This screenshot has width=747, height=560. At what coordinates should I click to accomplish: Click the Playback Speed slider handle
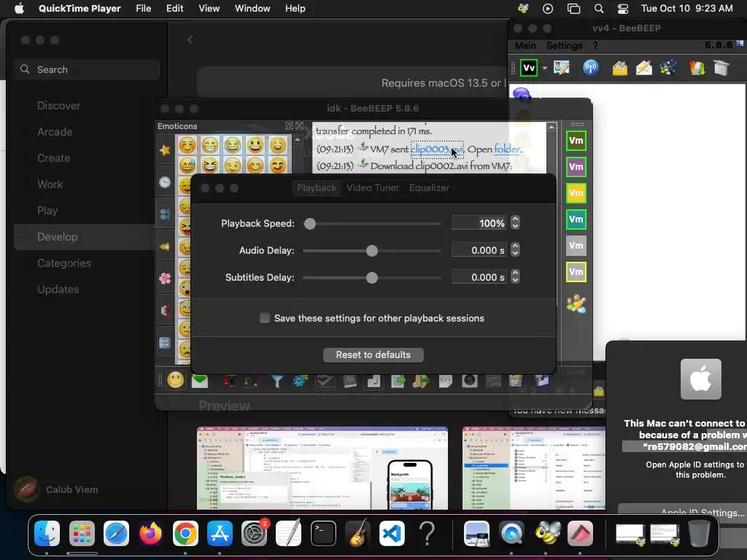pos(309,223)
